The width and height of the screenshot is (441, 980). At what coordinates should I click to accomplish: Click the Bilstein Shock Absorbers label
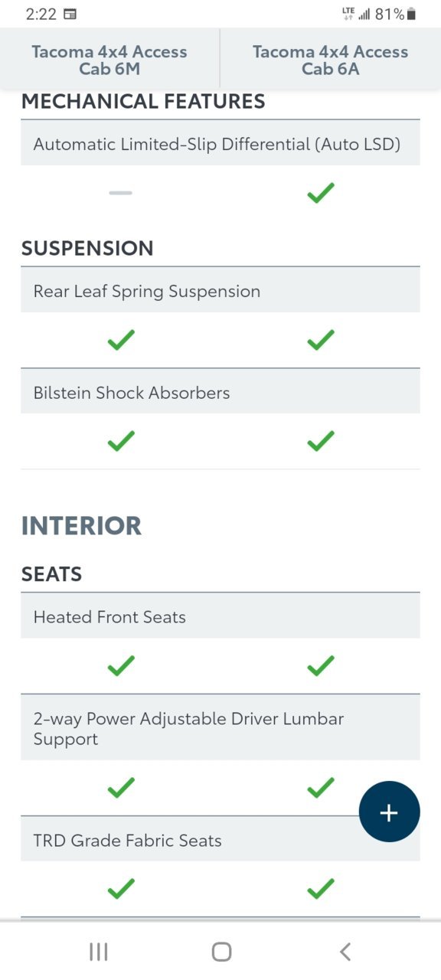132,393
